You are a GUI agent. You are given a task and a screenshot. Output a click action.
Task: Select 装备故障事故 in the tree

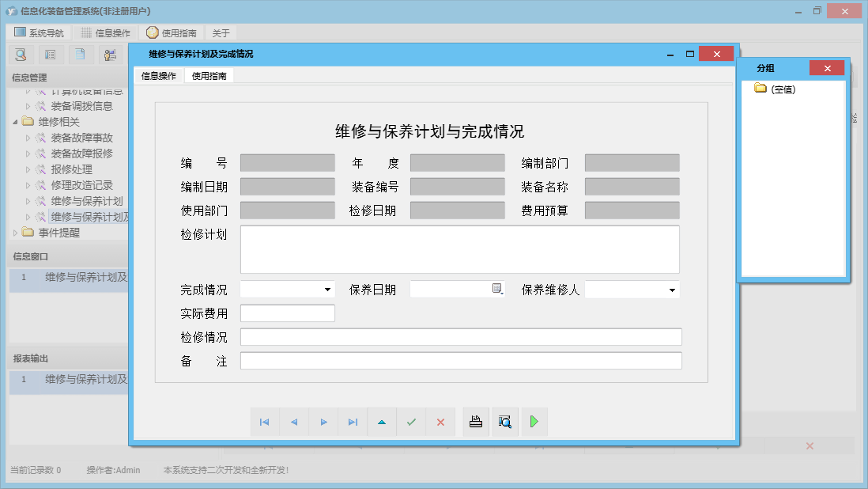(81, 138)
